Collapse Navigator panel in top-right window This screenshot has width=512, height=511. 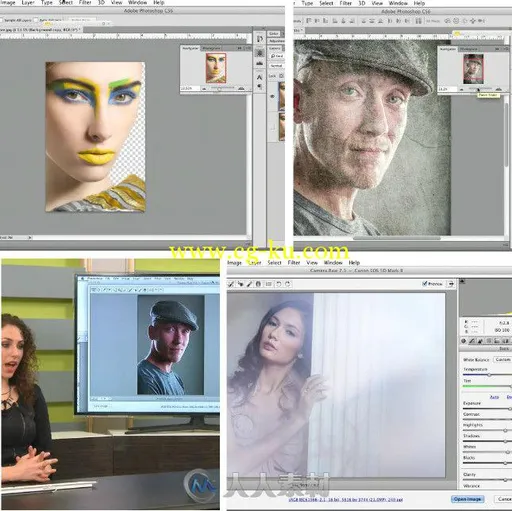point(497,49)
